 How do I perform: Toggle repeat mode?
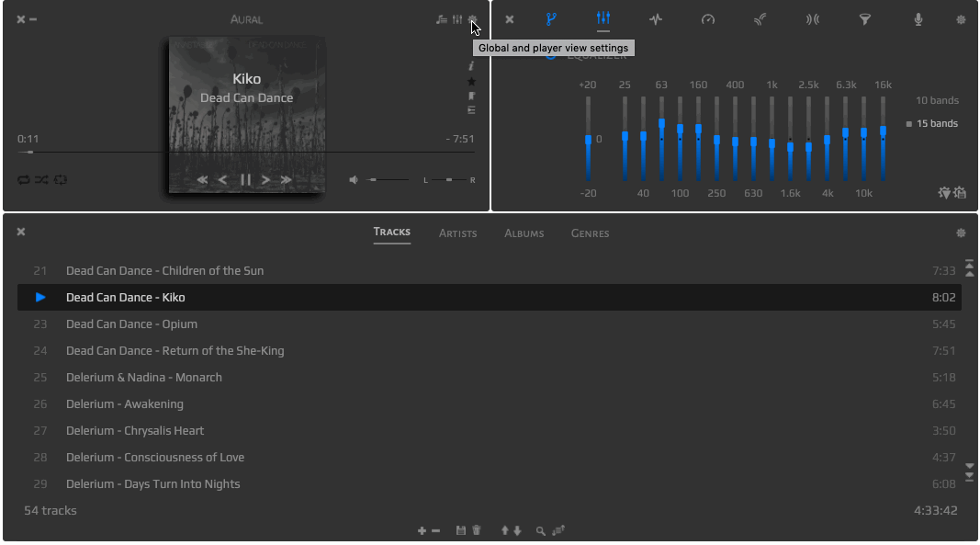point(24,180)
